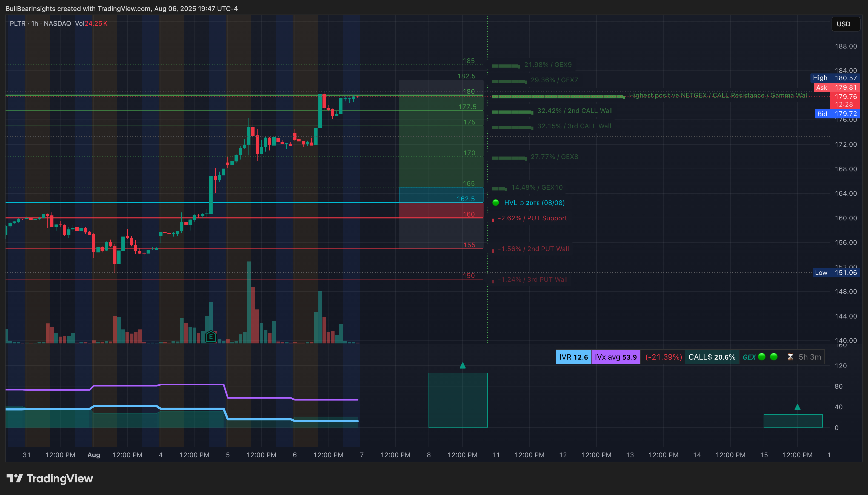Image resolution: width=868 pixels, height=495 pixels.
Task: Click the TradingView logo
Action: tap(50, 478)
